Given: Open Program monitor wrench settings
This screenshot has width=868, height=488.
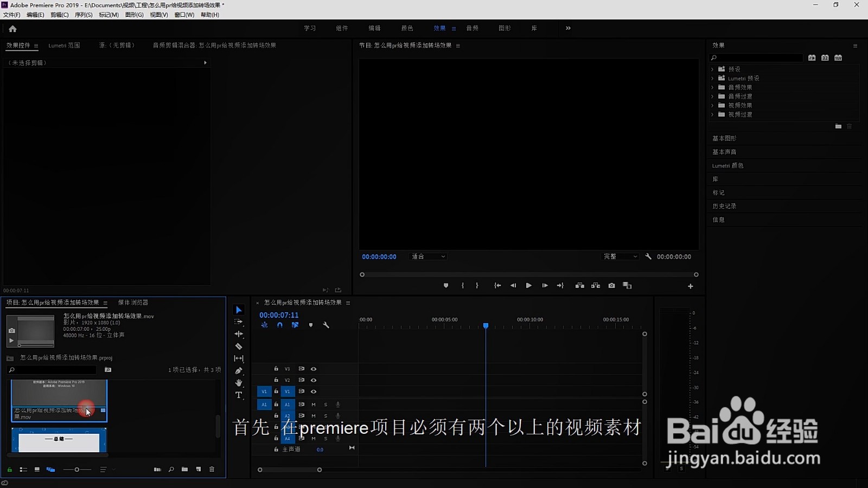Looking at the screenshot, I should (x=648, y=256).
